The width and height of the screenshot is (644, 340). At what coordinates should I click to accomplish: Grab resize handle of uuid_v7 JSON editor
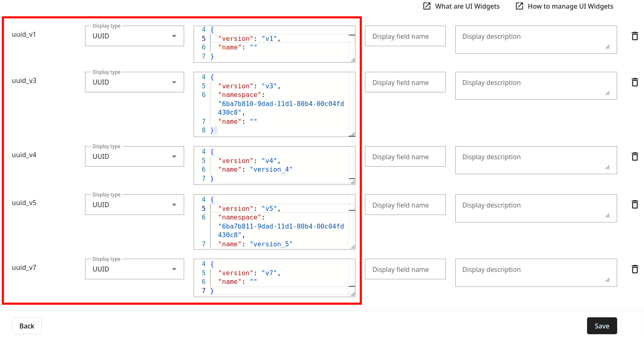353,294
